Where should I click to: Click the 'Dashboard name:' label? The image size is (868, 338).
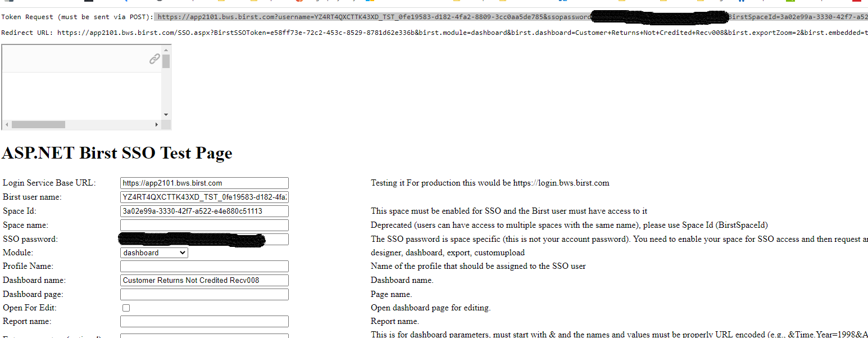click(34, 280)
